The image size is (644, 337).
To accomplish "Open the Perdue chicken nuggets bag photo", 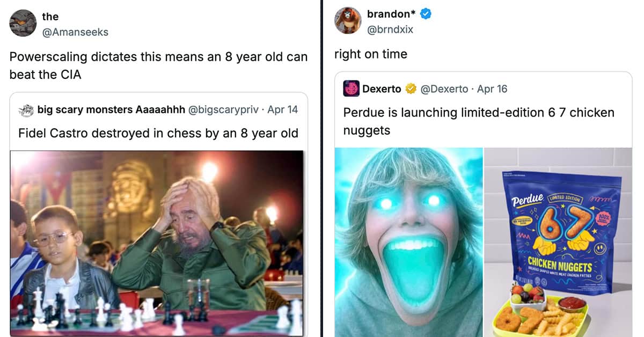I will pyautogui.click(x=558, y=243).
